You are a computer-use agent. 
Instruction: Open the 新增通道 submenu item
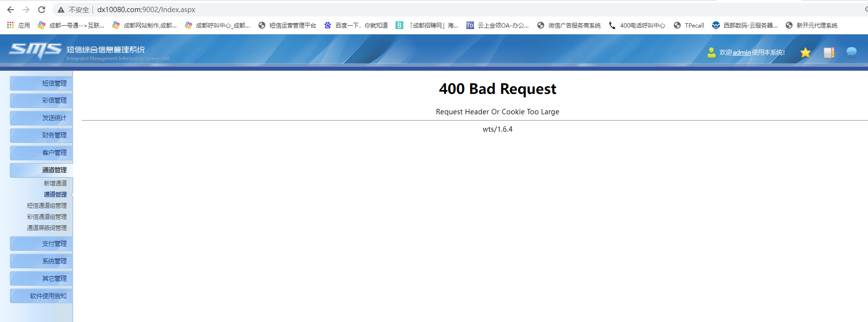(55, 183)
